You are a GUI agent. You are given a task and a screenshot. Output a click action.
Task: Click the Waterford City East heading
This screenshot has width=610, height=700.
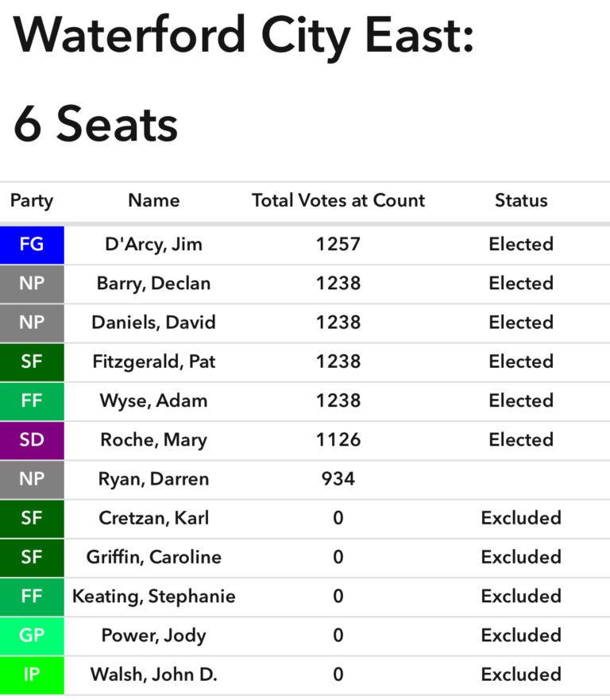[x=243, y=36]
